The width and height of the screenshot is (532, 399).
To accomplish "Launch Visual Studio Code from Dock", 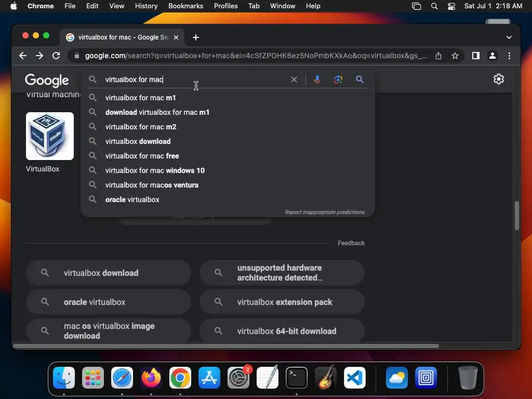I will 354,378.
